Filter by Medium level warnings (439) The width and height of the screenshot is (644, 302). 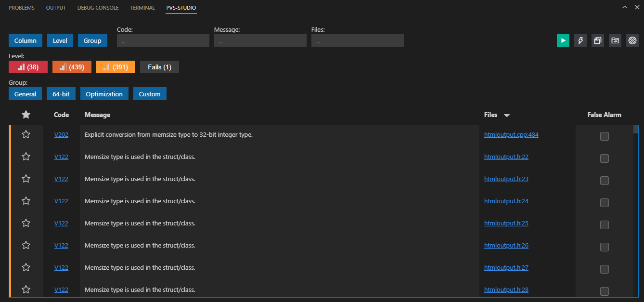pyautogui.click(x=72, y=66)
